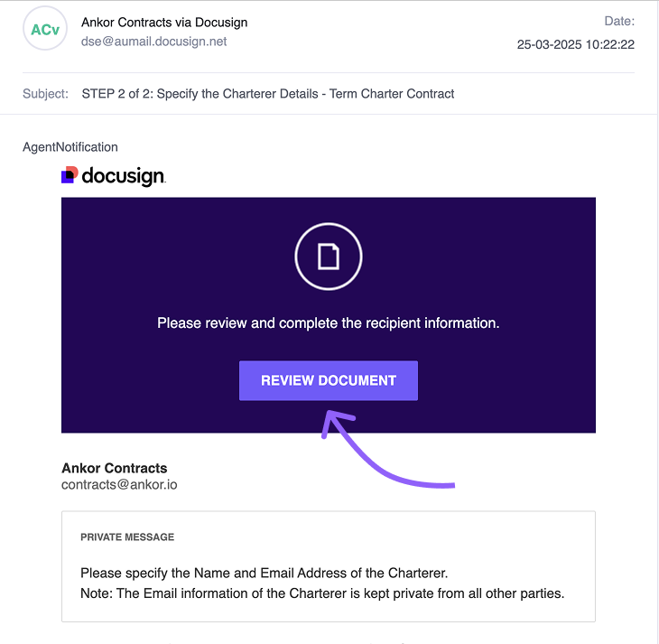The image size is (659, 644).
Task: Click the page symbol inside the circle
Action: coord(329,257)
